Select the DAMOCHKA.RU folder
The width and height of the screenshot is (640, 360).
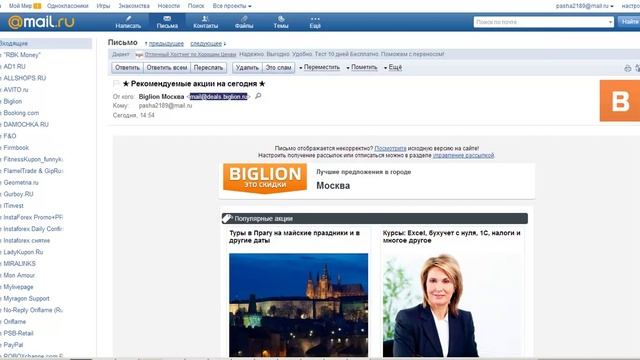coord(26,124)
